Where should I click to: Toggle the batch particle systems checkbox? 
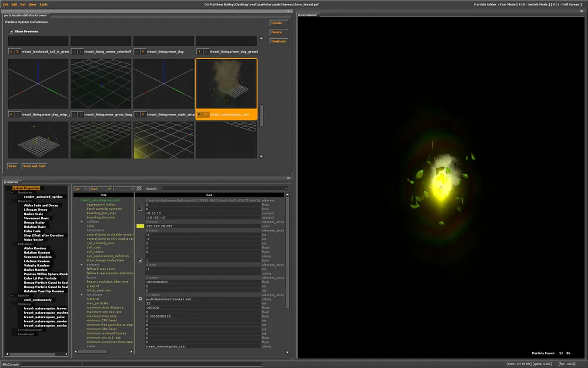tap(140, 209)
